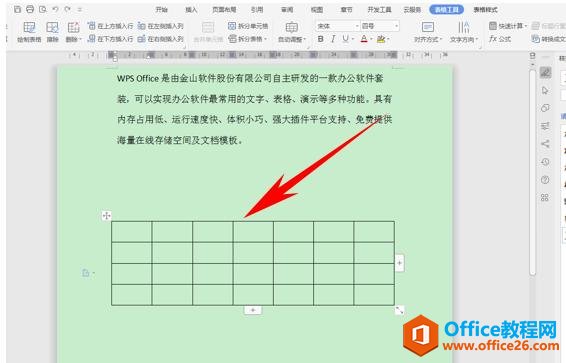
Task: Click in the paragraph text starting 'WPS Office'
Action: (x=254, y=109)
